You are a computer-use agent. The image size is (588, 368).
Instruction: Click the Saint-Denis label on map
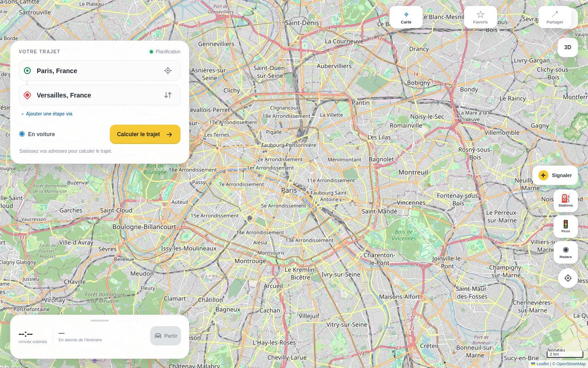point(302,23)
